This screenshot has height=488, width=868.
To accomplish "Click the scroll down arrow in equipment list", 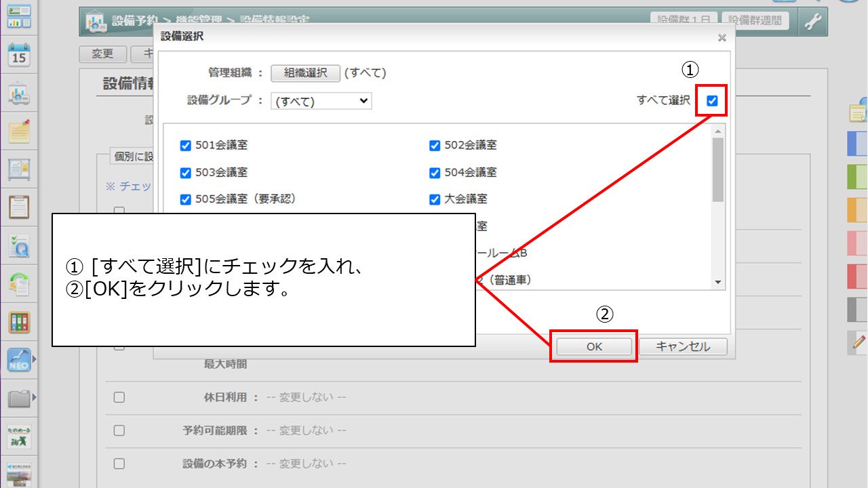I will pyautogui.click(x=717, y=282).
